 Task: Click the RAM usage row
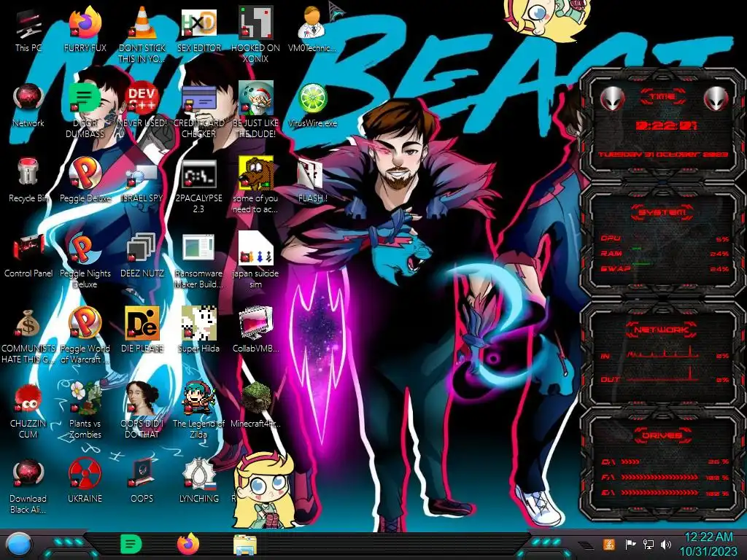(665, 253)
